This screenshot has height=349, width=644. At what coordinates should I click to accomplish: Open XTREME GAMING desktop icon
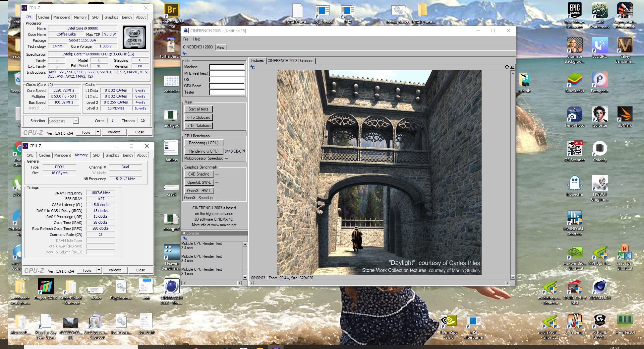[600, 327]
